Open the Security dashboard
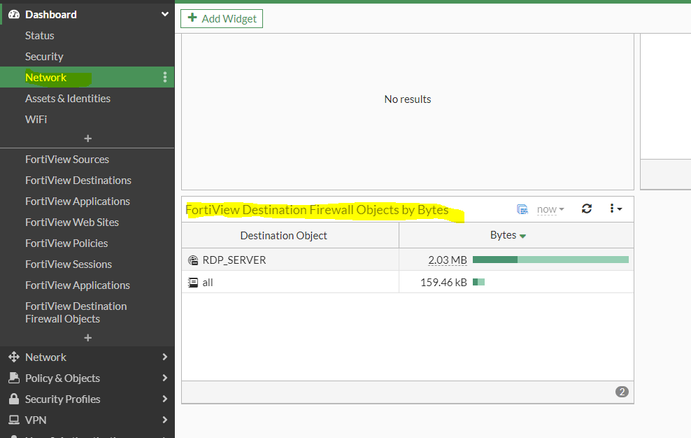The height and width of the screenshot is (438, 691). click(x=44, y=56)
